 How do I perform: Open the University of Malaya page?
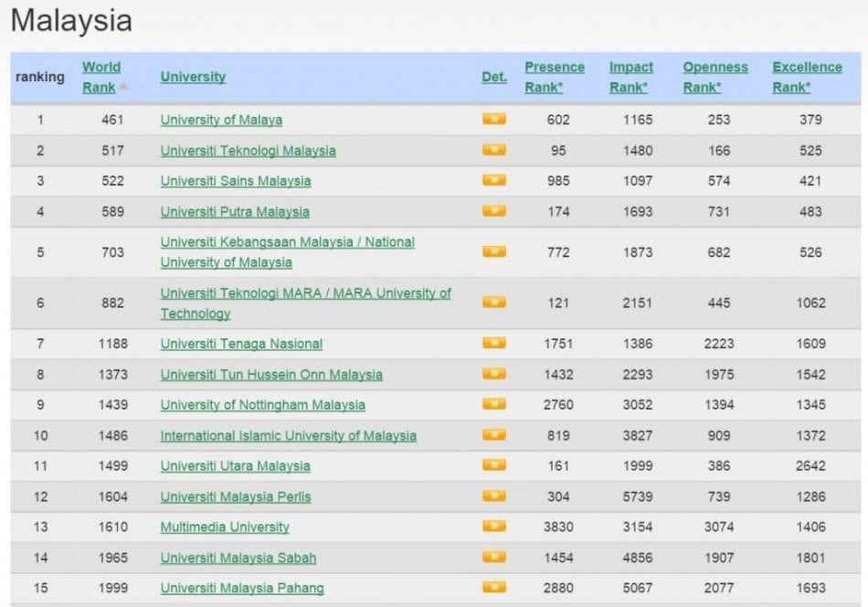pyautogui.click(x=223, y=120)
